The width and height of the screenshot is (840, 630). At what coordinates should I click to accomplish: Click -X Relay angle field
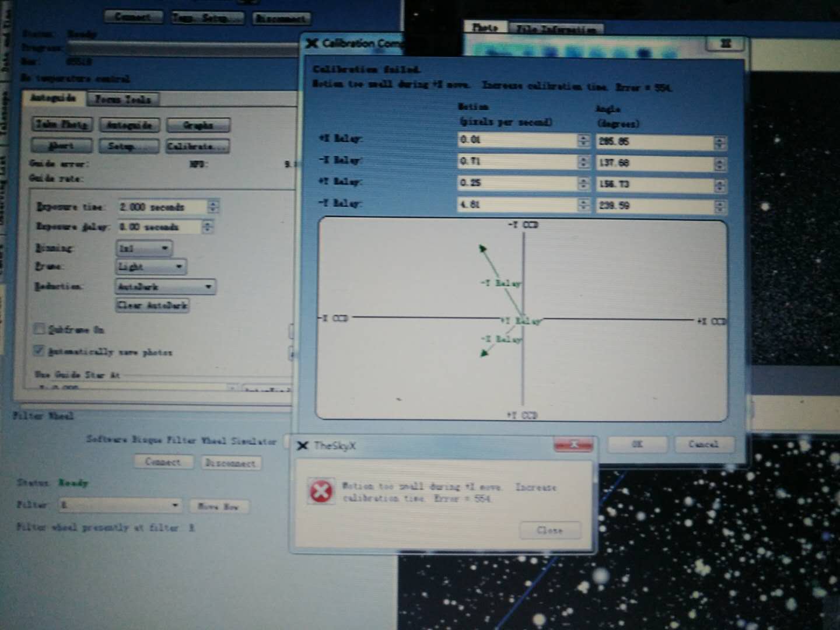click(656, 163)
